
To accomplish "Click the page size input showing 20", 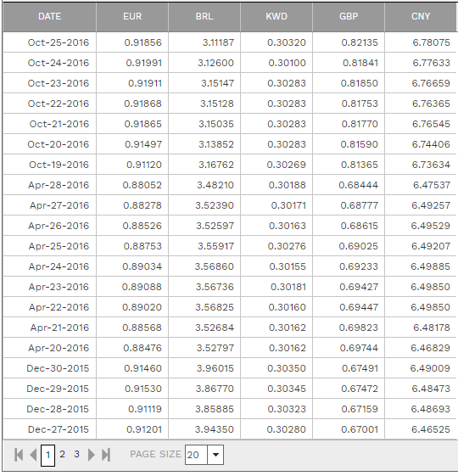I will coord(196,455).
